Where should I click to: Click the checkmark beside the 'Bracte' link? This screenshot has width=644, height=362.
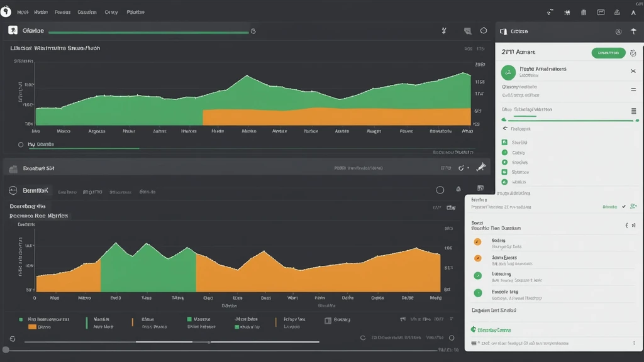[624, 206]
